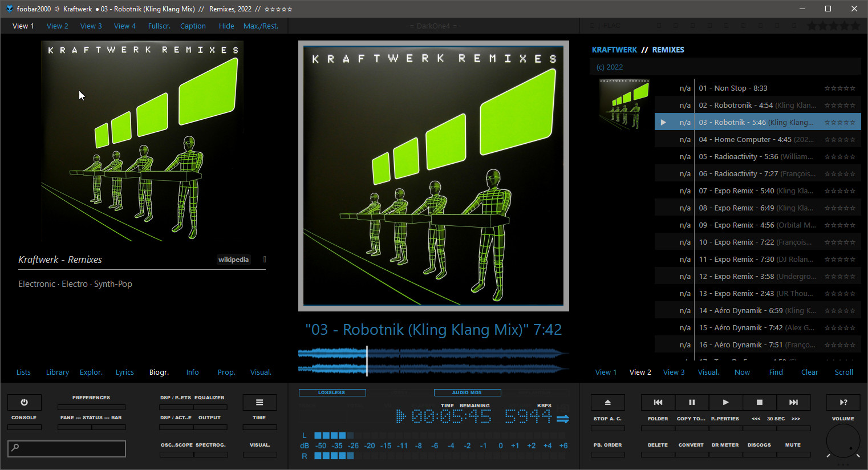Click the magnifier icon in the search box
Image resolution: width=868 pixels, height=470 pixels.
(15, 448)
